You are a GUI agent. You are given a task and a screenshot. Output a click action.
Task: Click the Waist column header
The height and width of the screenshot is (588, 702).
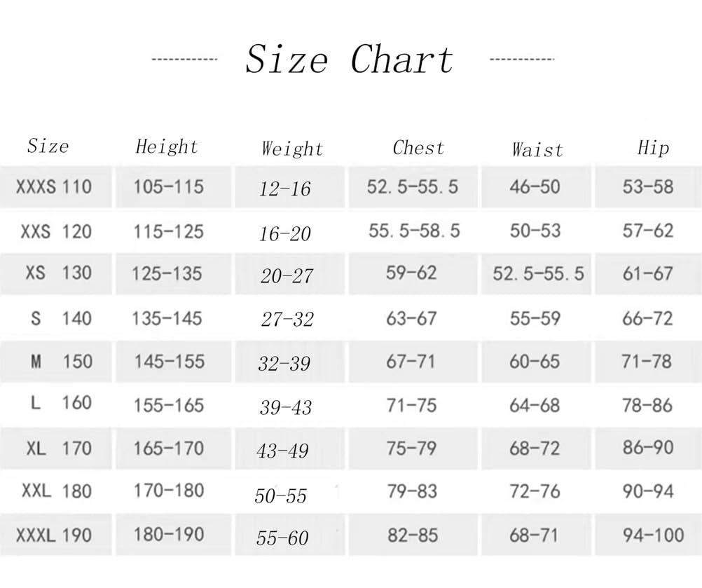click(x=537, y=149)
